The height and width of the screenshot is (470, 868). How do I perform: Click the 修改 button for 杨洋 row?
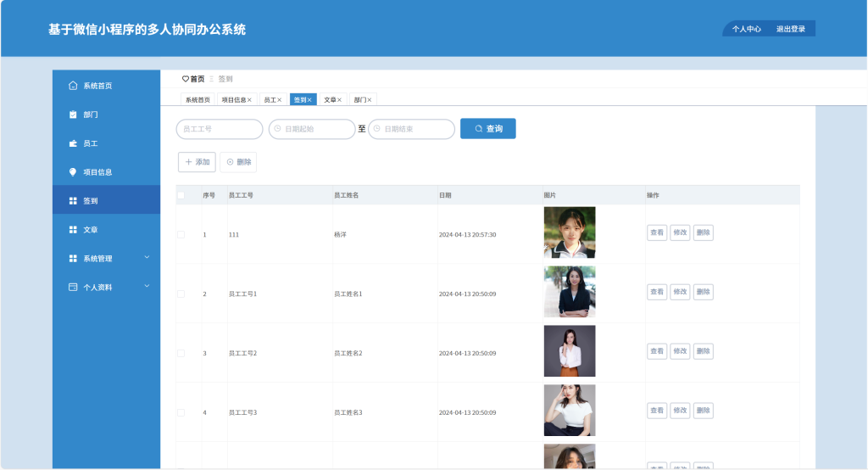pyautogui.click(x=680, y=232)
